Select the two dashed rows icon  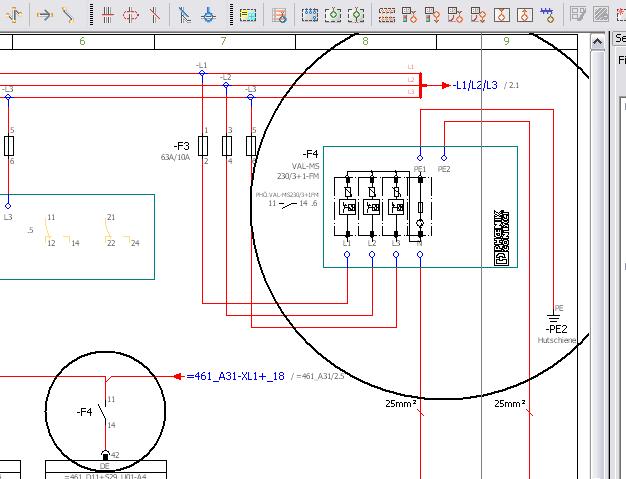coord(386,15)
